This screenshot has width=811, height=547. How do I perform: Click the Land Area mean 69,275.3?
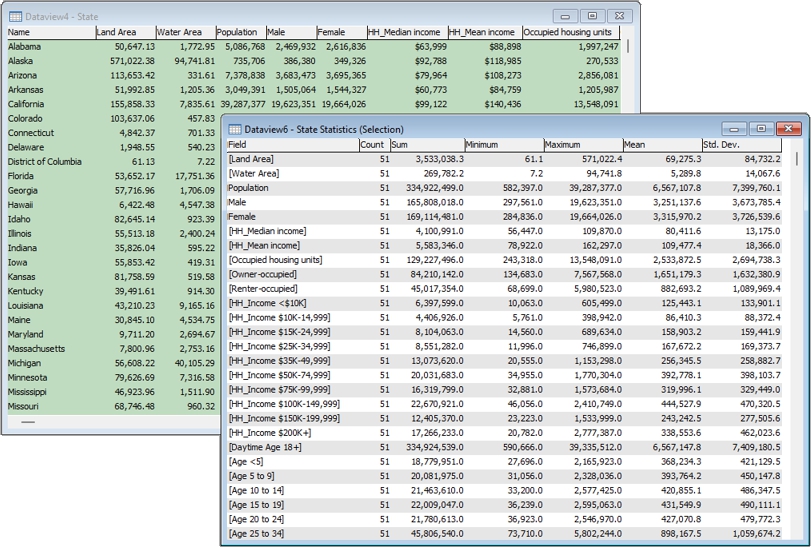[x=683, y=159]
